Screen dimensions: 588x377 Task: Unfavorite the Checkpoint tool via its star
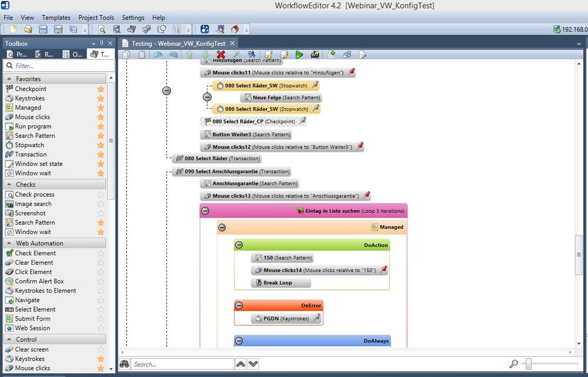(101, 89)
